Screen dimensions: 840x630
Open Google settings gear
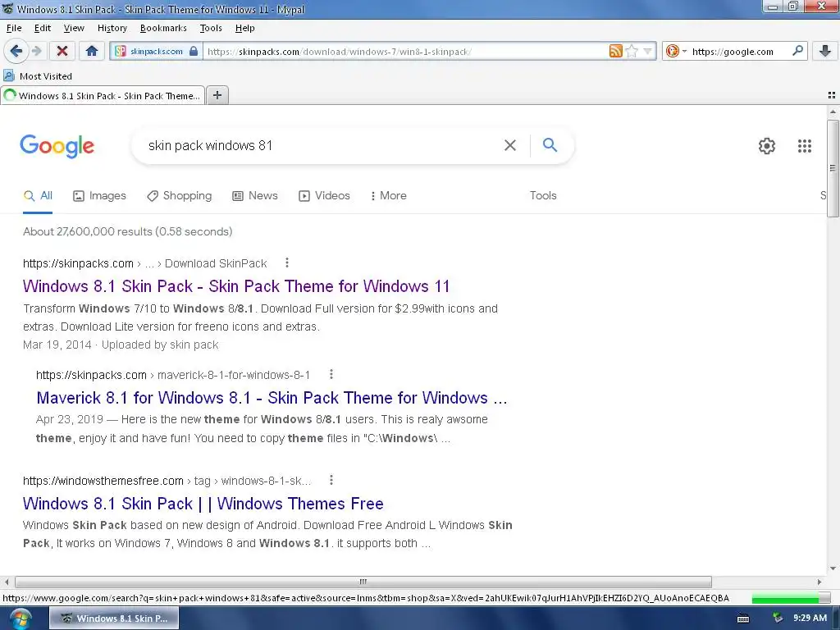coord(767,146)
